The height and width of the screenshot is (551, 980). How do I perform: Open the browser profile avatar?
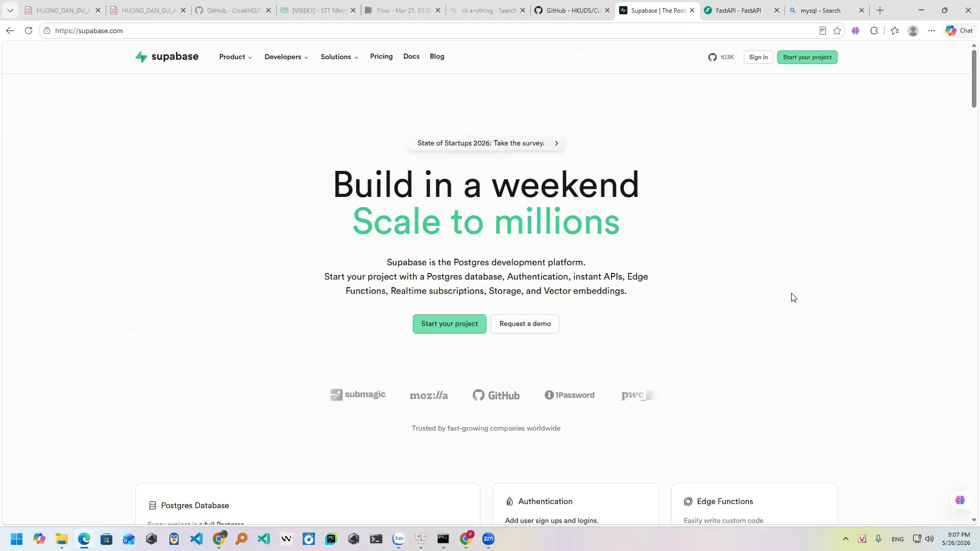tap(913, 31)
